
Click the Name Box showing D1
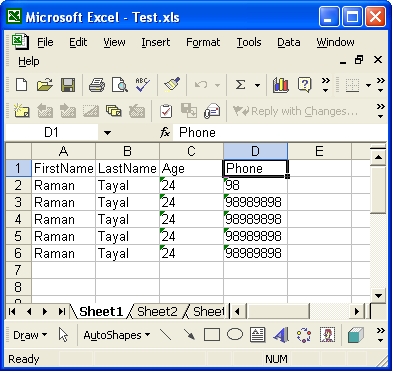pos(52,133)
